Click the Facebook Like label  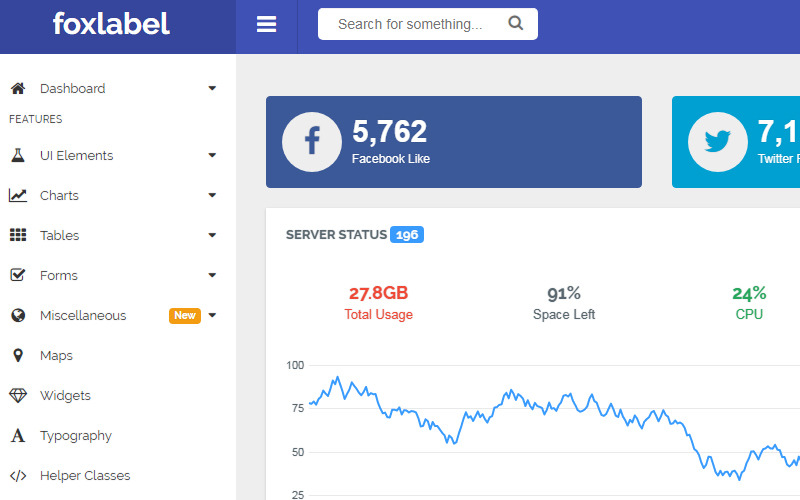pos(391,159)
